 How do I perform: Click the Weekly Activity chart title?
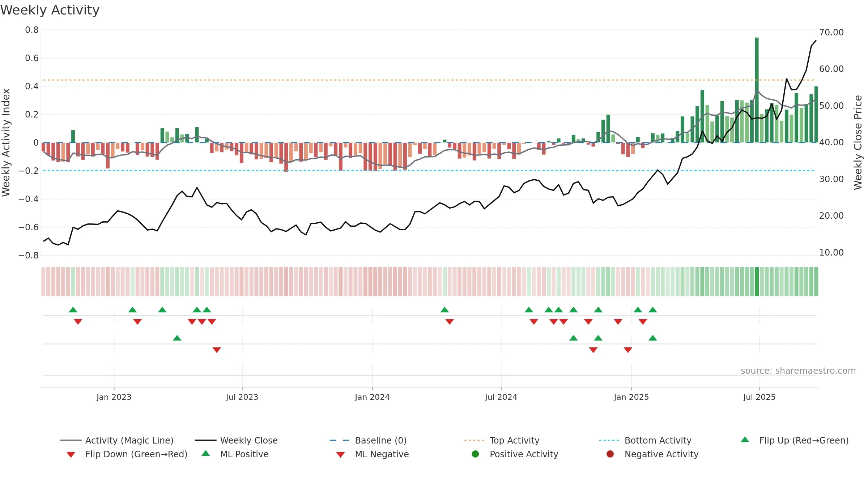pyautogui.click(x=50, y=10)
